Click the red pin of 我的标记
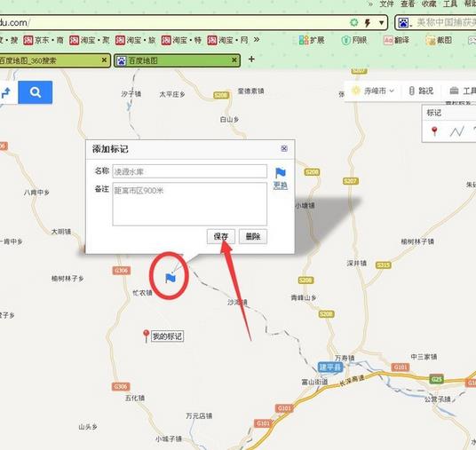Screen dimensions: 476x450 146,336
